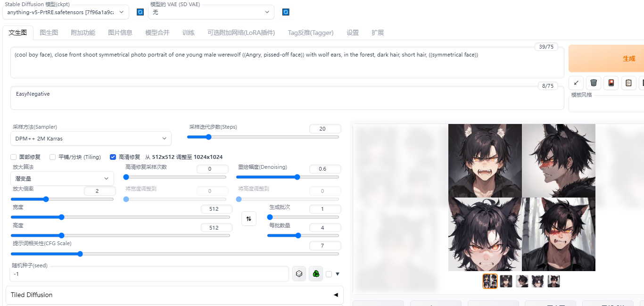
Task: Open the 采样方法(Sampler) DPM++ 2M Karras dropdown
Action: pos(91,139)
